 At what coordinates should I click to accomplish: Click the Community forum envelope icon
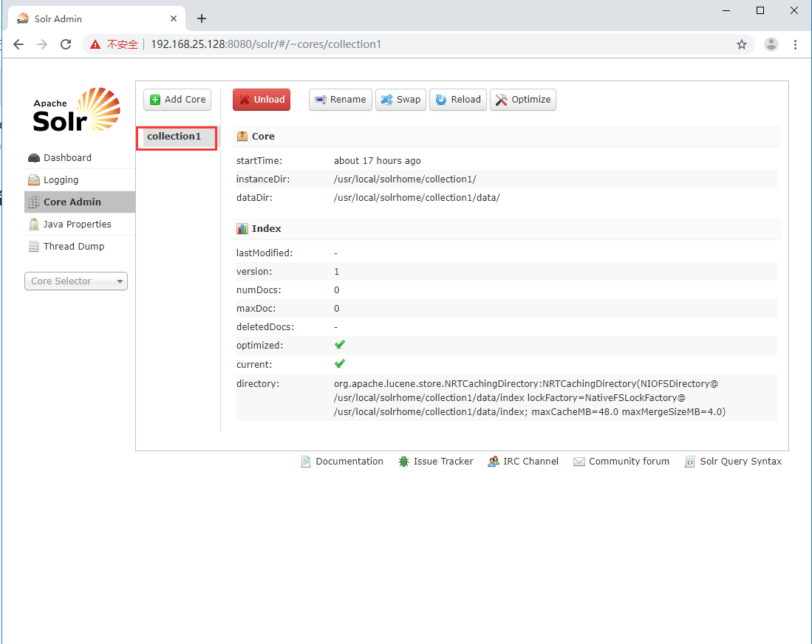point(579,462)
